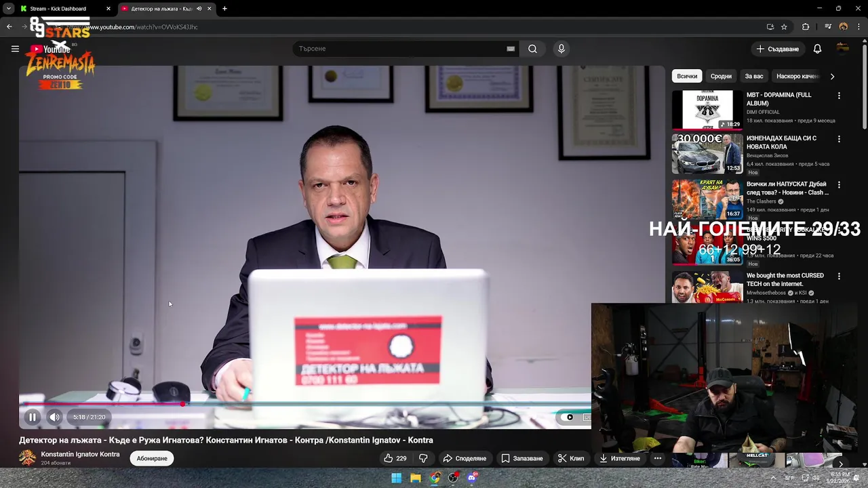868x488 pixels.
Task: Open the Създаване create button
Action: 778,49
